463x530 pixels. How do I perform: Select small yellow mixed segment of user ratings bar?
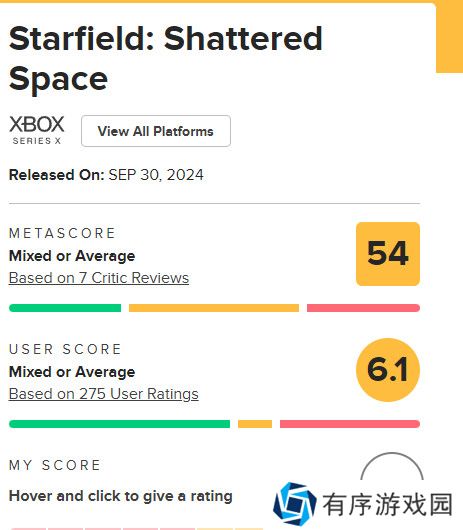pos(255,424)
